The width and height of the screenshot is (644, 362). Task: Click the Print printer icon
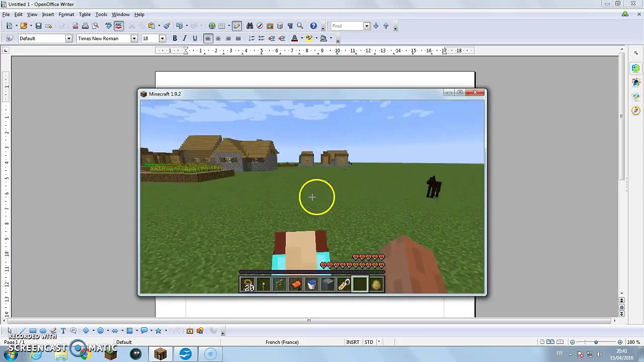(x=85, y=26)
